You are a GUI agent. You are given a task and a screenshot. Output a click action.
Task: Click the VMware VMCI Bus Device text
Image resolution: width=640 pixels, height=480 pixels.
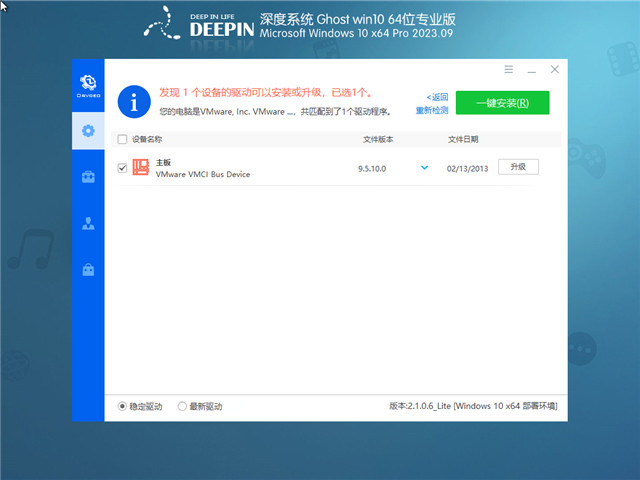click(203, 174)
